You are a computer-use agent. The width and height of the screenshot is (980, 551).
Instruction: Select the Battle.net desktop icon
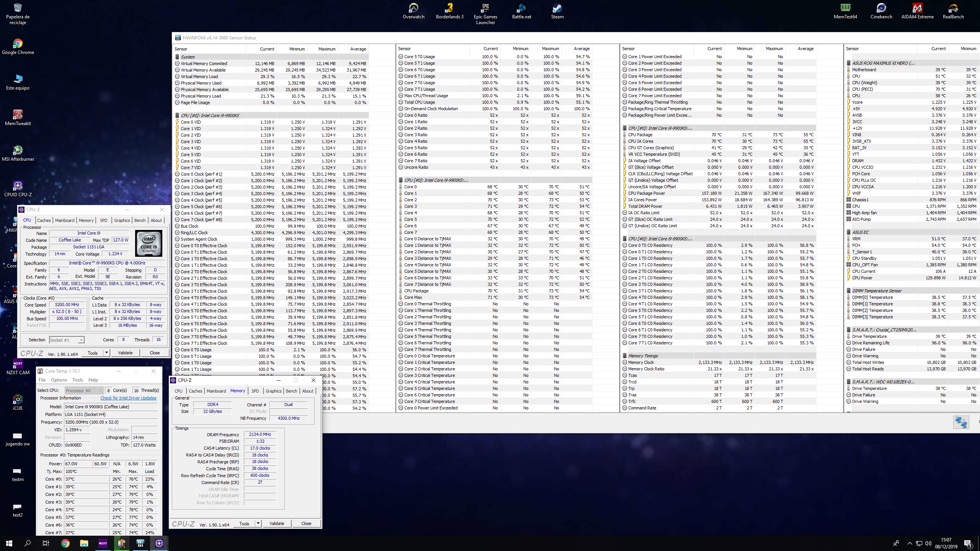[521, 11]
